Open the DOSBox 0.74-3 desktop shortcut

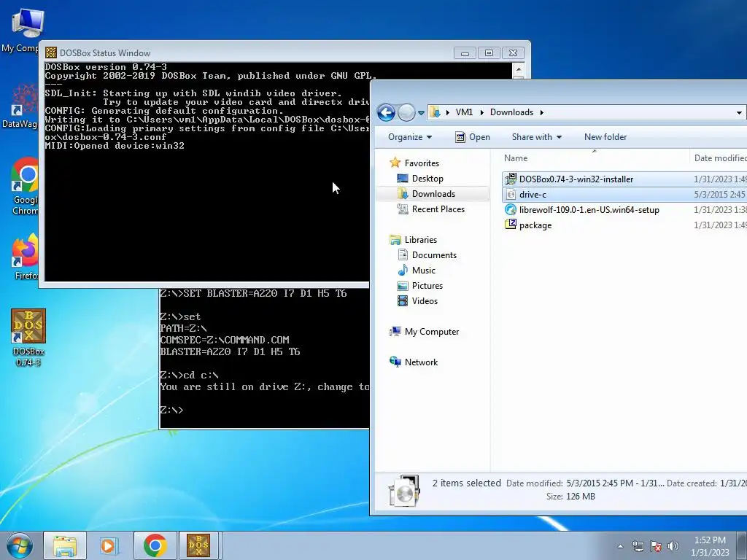point(28,337)
